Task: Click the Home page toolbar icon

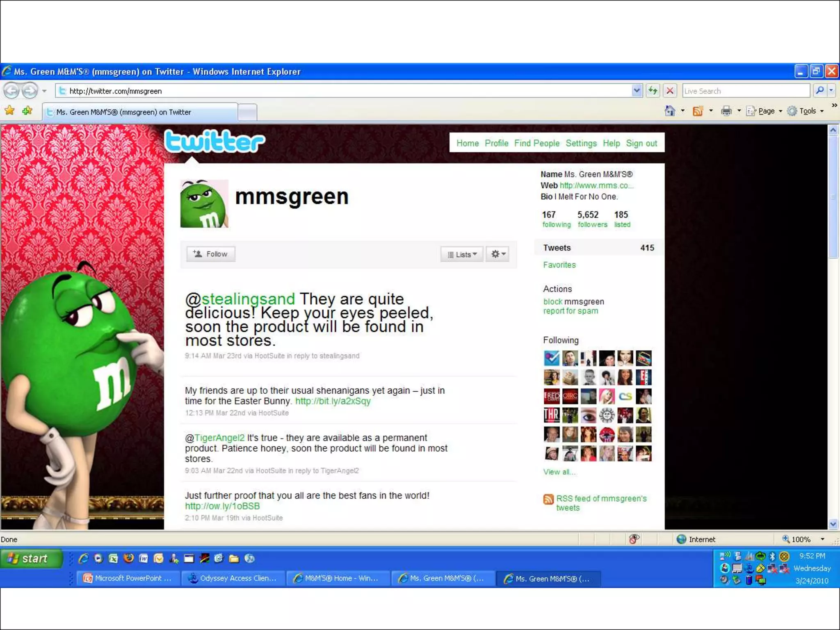Action: tap(670, 111)
